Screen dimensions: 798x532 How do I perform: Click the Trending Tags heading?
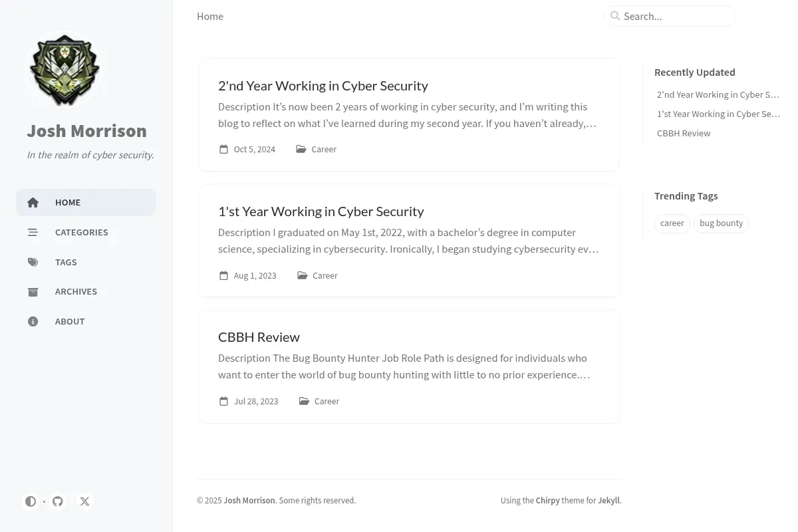[686, 196]
